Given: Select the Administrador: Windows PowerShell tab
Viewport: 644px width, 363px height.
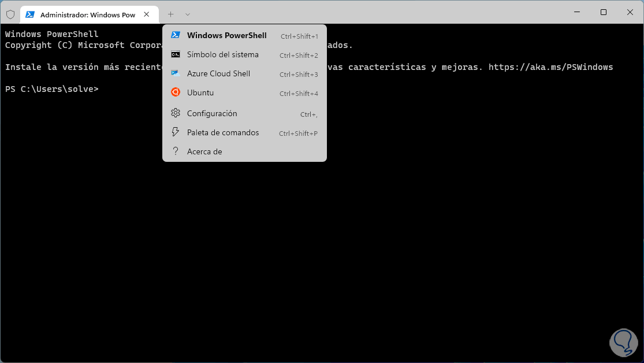Looking at the screenshot, I should 88,14.
